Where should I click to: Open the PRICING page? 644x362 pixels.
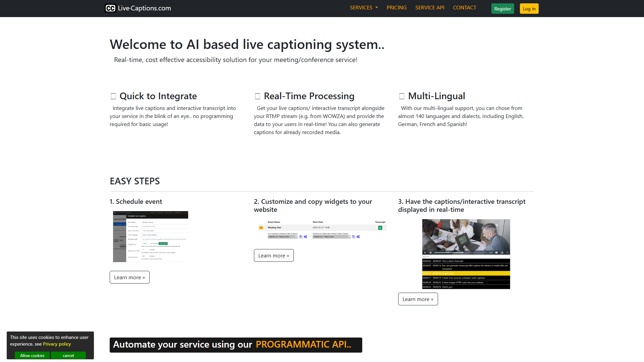click(x=396, y=8)
